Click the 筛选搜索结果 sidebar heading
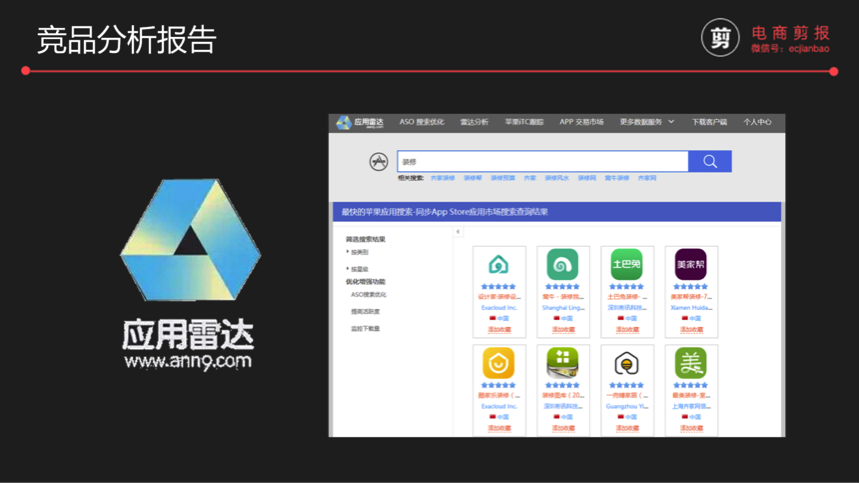The width and height of the screenshot is (860, 483). click(365, 240)
